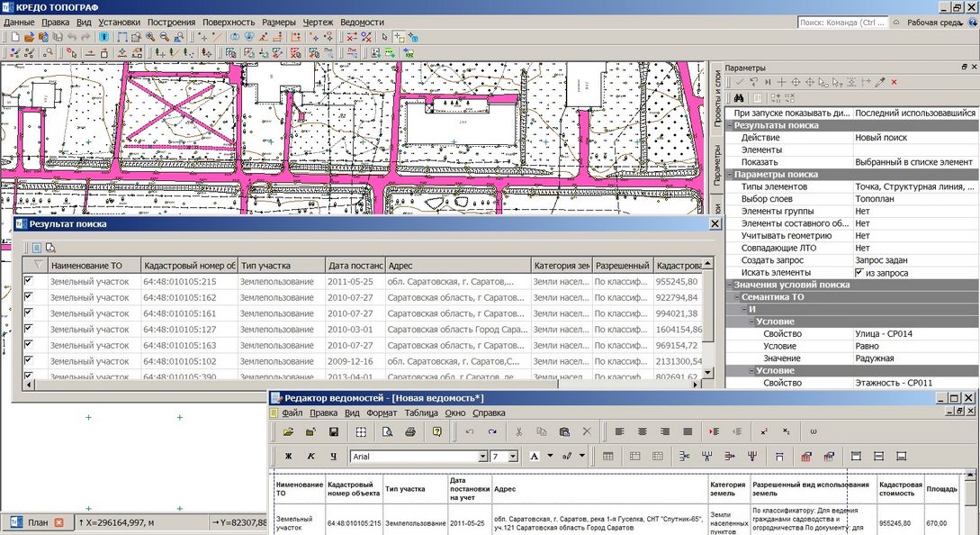Collapse the 'Результаты поиска' section
Image resolution: width=980 pixels, height=535 pixels.
click(x=729, y=125)
